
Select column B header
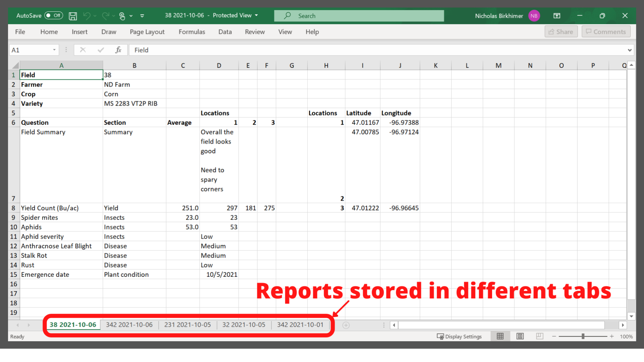[134, 65]
